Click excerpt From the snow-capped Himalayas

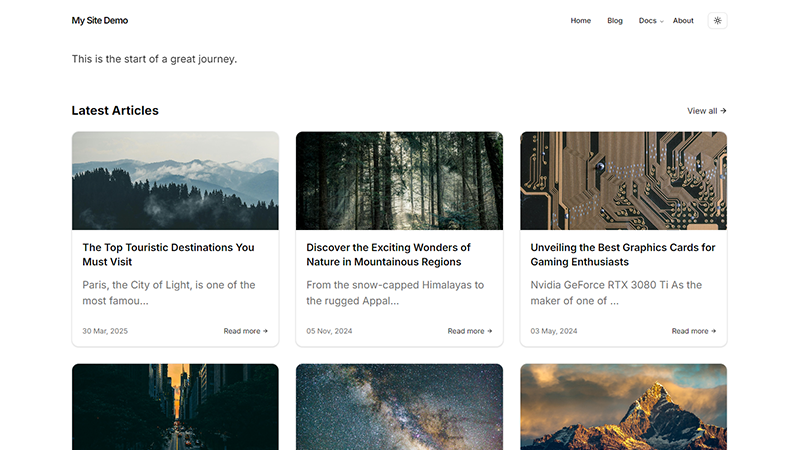pyautogui.click(x=395, y=293)
